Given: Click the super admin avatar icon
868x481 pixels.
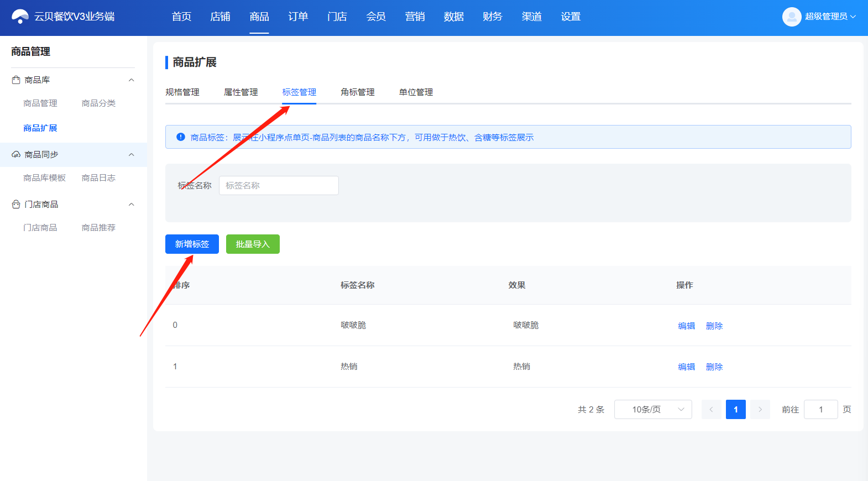Looking at the screenshot, I should click(x=792, y=17).
